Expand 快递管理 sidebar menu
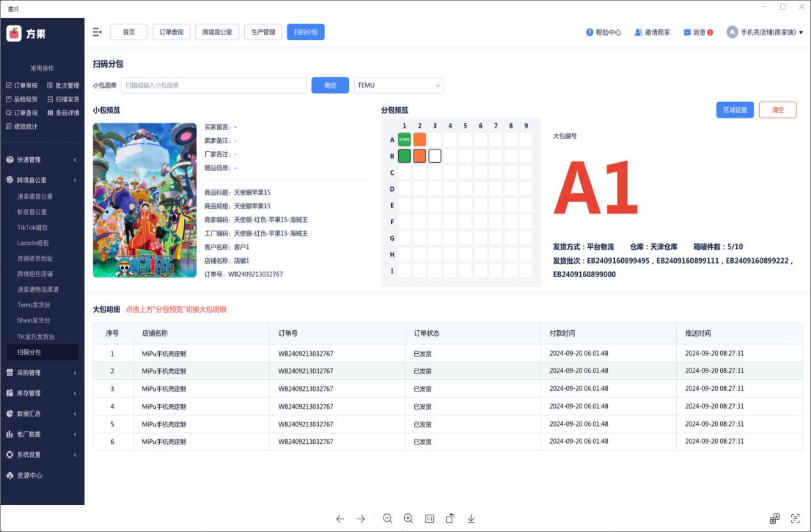 (x=42, y=160)
